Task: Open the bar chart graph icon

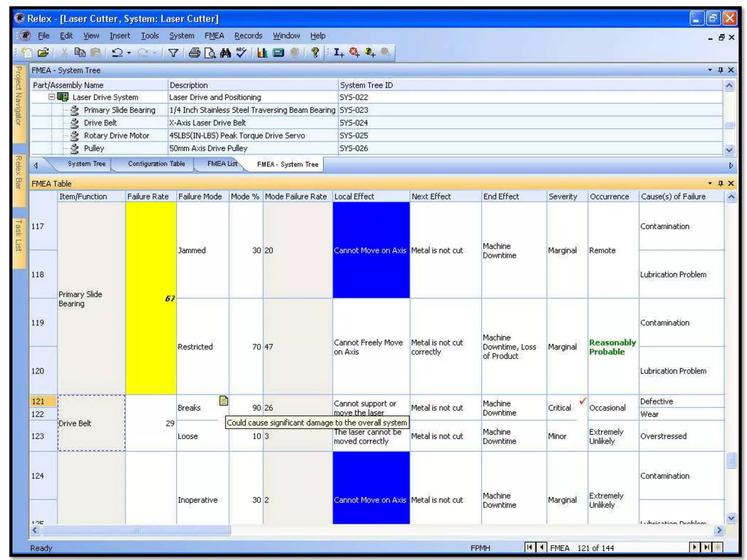Action: (x=262, y=53)
